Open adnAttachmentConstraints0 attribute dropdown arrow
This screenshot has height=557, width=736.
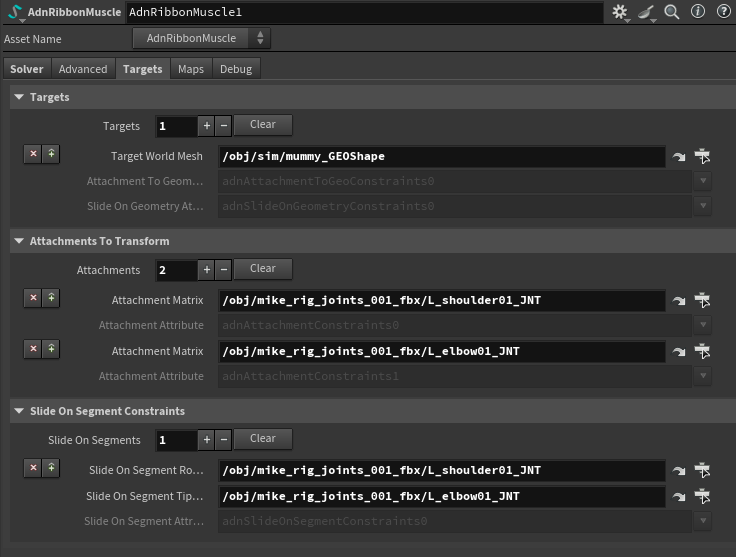[703, 324]
